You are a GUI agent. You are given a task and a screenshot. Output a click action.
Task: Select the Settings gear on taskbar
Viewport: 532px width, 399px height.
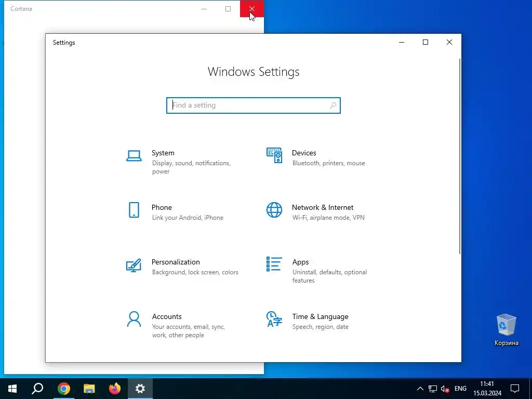pyautogui.click(x=140, y=389)
